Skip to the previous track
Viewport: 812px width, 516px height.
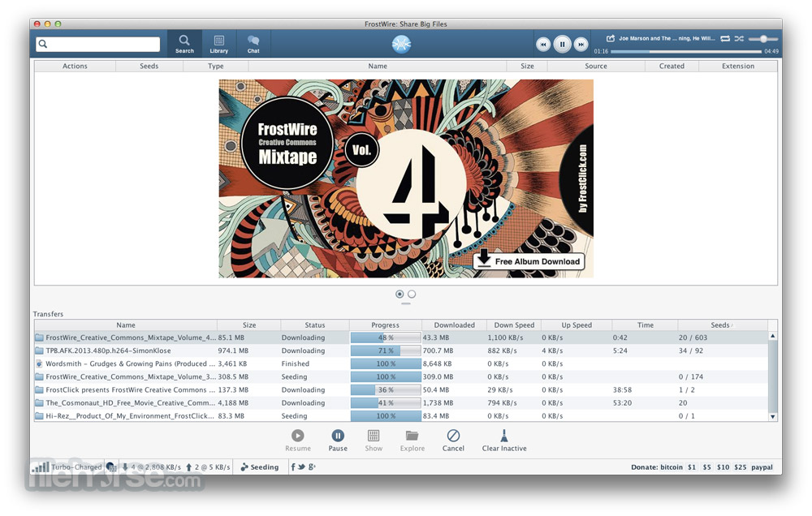point(542,45)
